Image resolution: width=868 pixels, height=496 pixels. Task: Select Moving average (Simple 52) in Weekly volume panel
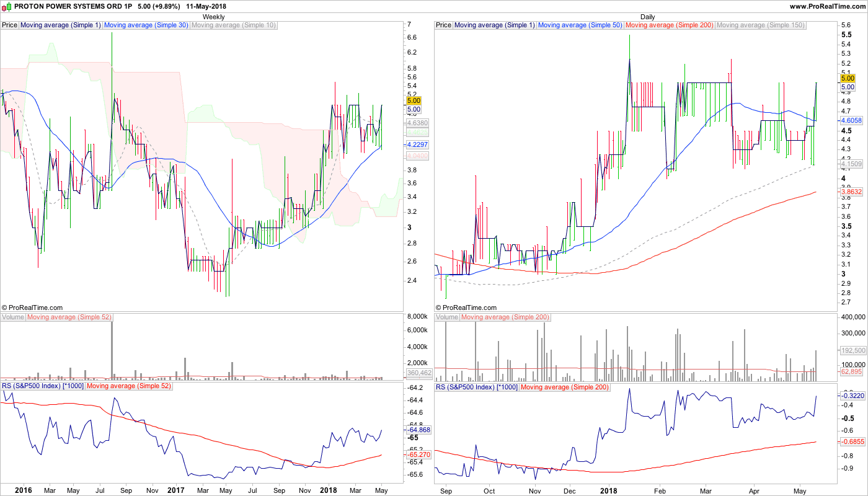pos(69,317)
